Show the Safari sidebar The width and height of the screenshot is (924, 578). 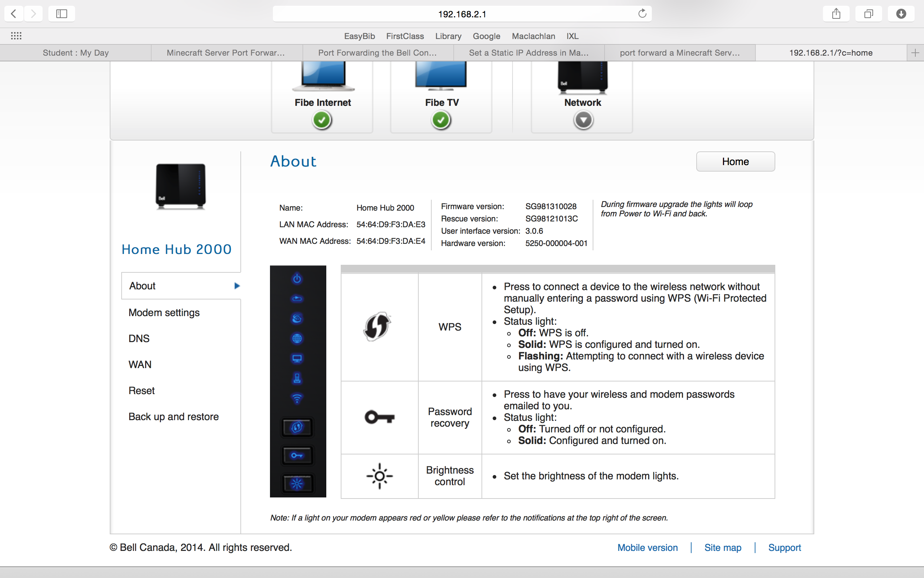61,14
